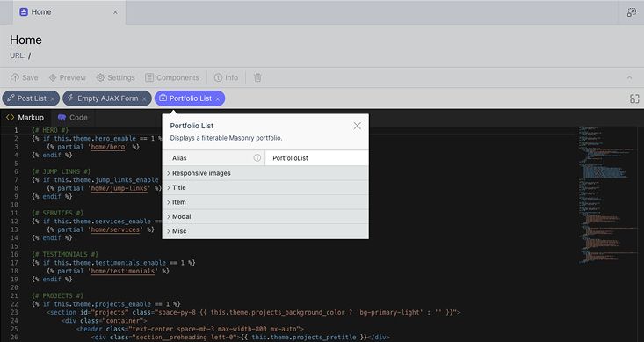Collapse the toolbar with the chevron

pos(629,77)
